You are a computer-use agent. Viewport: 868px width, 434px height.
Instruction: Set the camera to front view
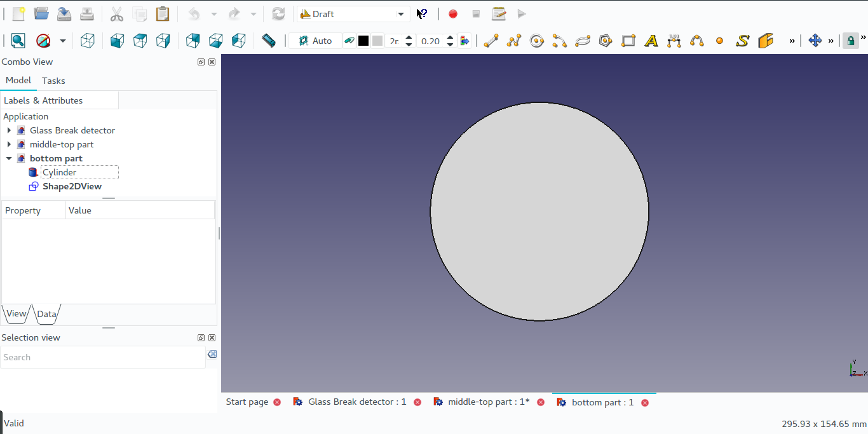pyautogui.click(x=117, y=40)
